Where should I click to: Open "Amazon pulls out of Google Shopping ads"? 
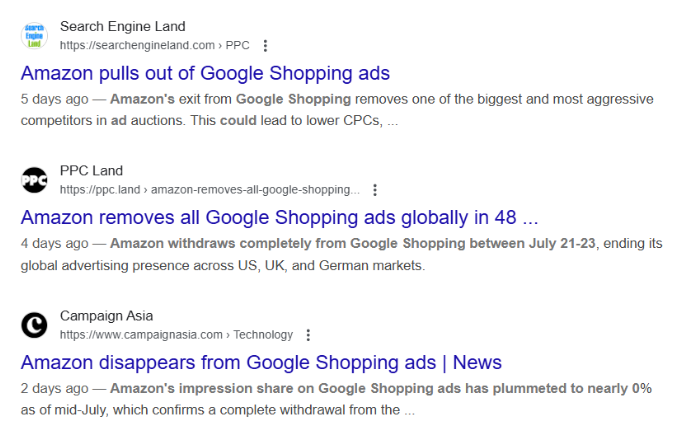205,73
